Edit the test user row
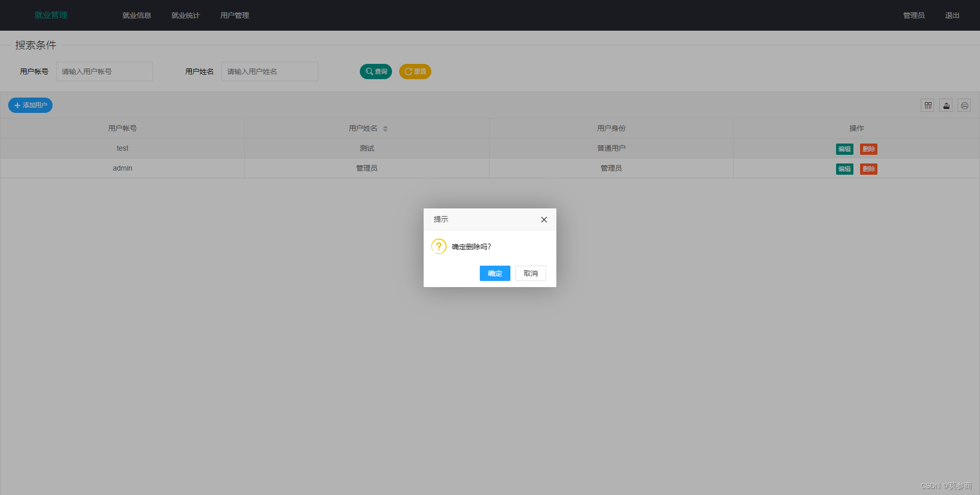980x495 pixels. tap(845, 149)
